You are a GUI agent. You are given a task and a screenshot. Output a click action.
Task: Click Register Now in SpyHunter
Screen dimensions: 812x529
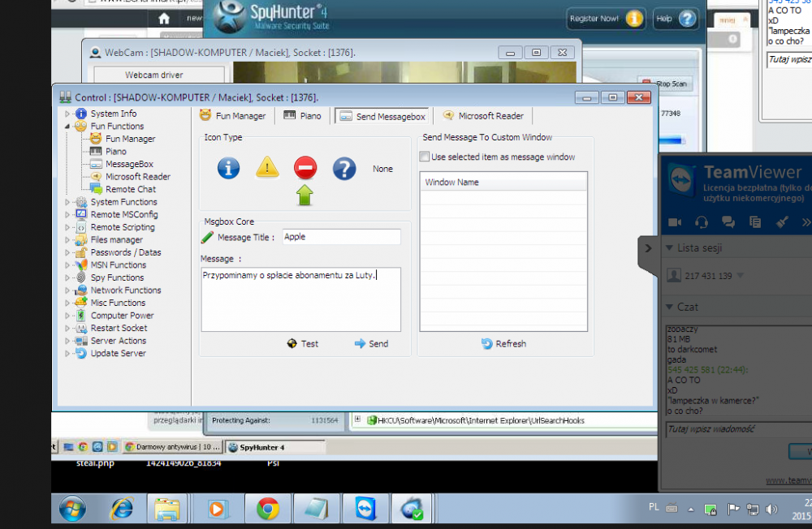[605, 19]
